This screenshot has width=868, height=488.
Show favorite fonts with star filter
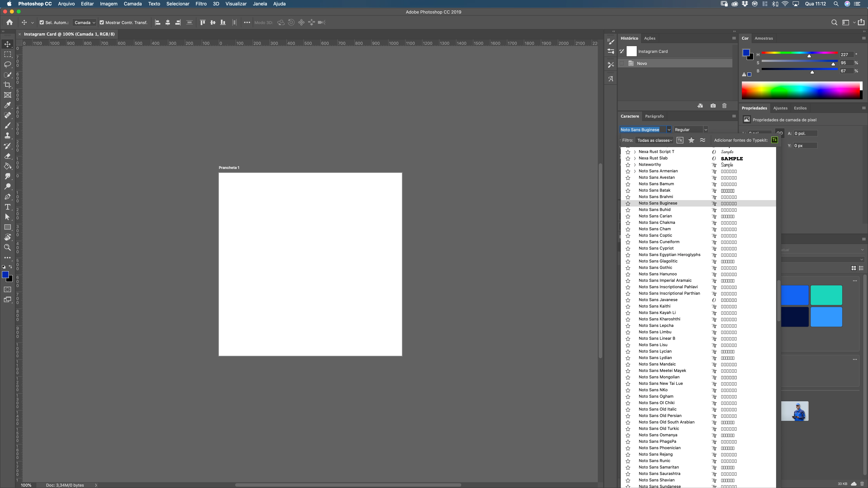[x=691, y=140]
